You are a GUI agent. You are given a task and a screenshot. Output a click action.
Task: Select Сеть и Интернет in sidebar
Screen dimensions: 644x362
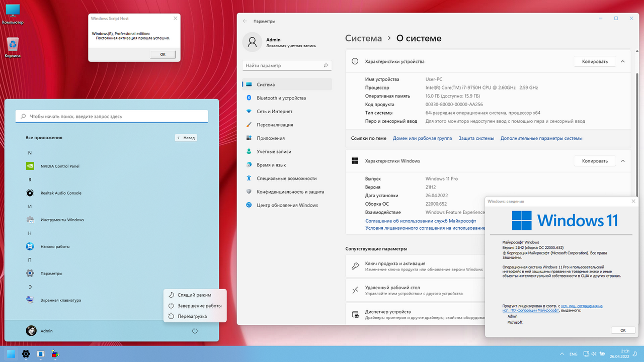pyautogui.click(x=287, y=111)
